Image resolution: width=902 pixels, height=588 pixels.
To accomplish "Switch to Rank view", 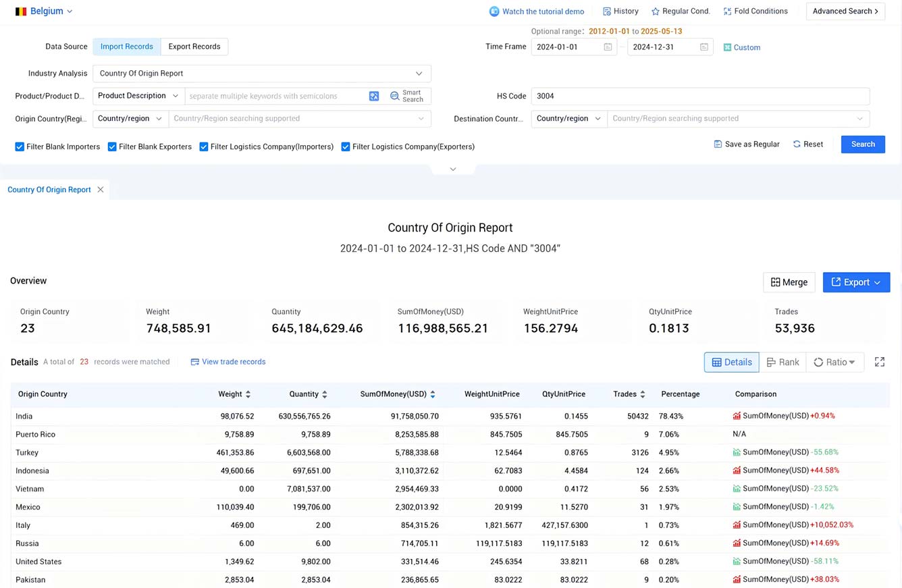I will pos(783,362).
